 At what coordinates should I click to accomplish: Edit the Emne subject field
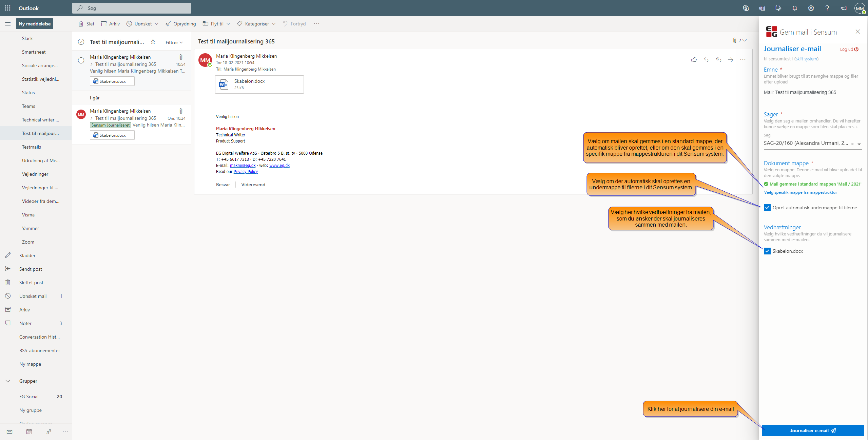813,92
